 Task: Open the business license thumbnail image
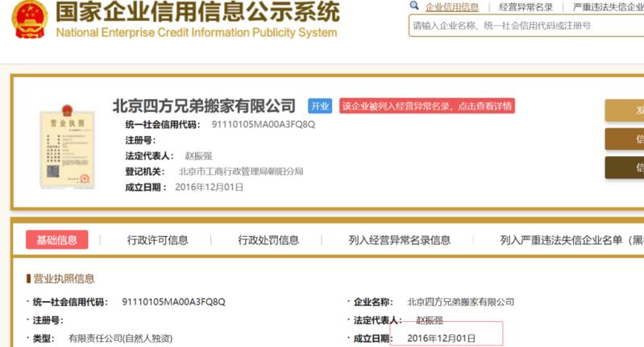(x=68, y=147)
